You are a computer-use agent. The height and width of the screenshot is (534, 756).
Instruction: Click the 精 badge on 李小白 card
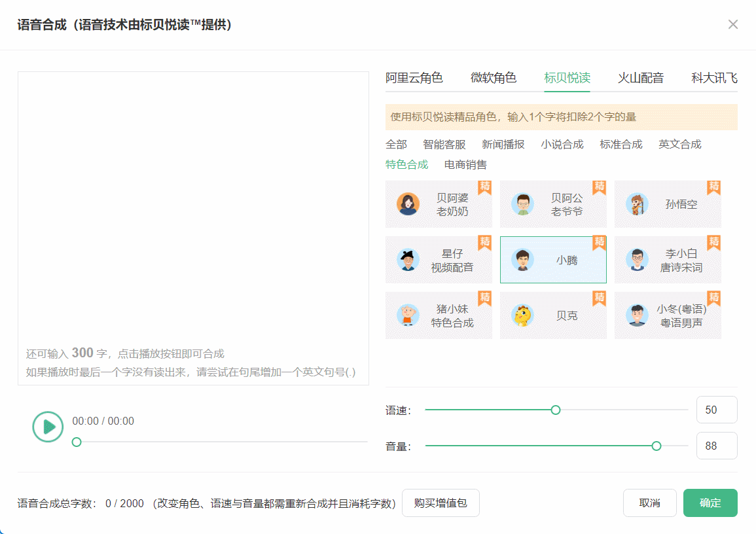713,243
